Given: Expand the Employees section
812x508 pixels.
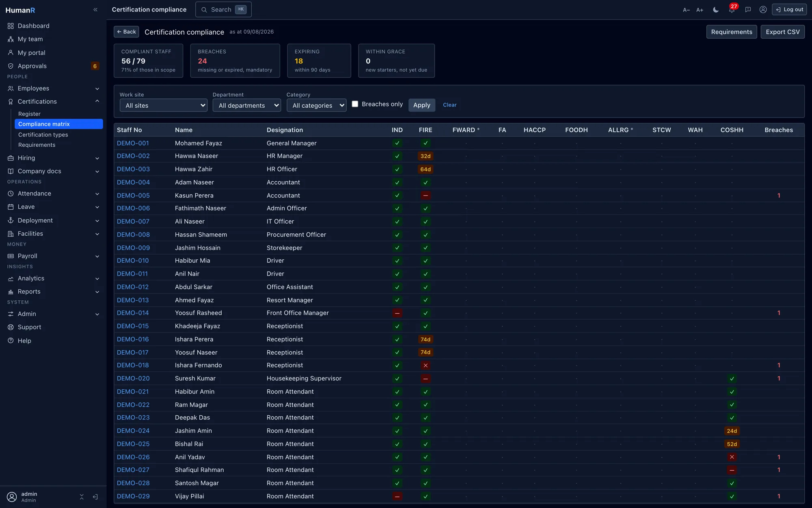Looking at the screenshot, I should click(x=53, y=88).
